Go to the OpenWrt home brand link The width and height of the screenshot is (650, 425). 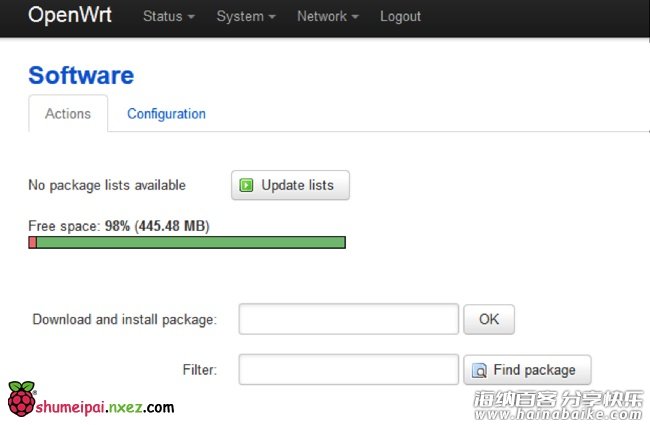pyautogui.click(x=70, y=15)
